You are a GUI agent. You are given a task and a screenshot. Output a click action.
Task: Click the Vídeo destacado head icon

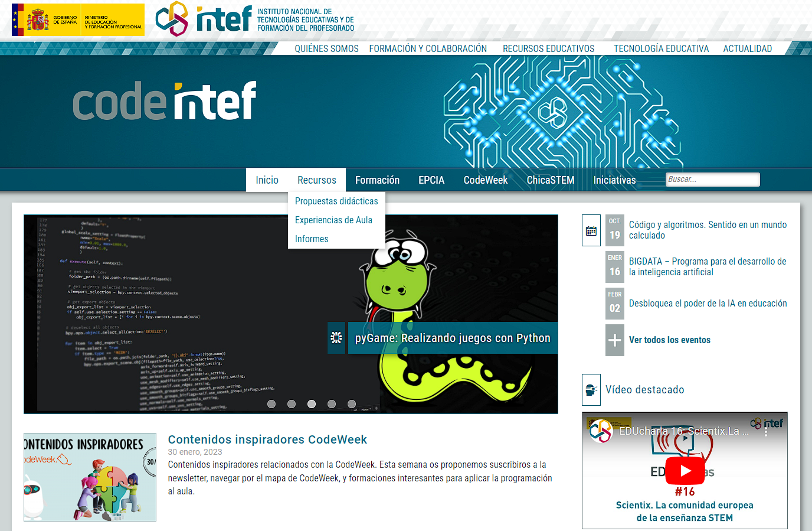(x=591, y=390)
